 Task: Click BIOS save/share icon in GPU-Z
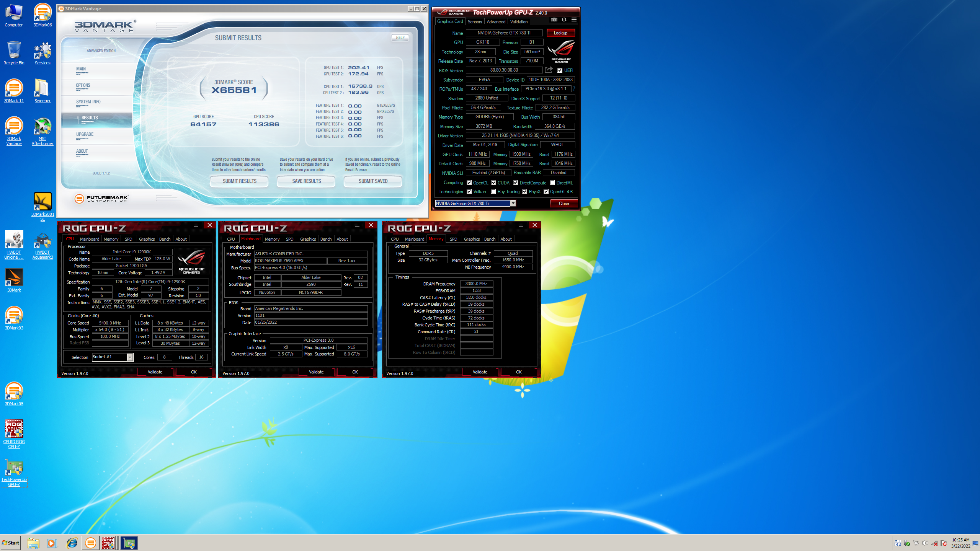549,70
